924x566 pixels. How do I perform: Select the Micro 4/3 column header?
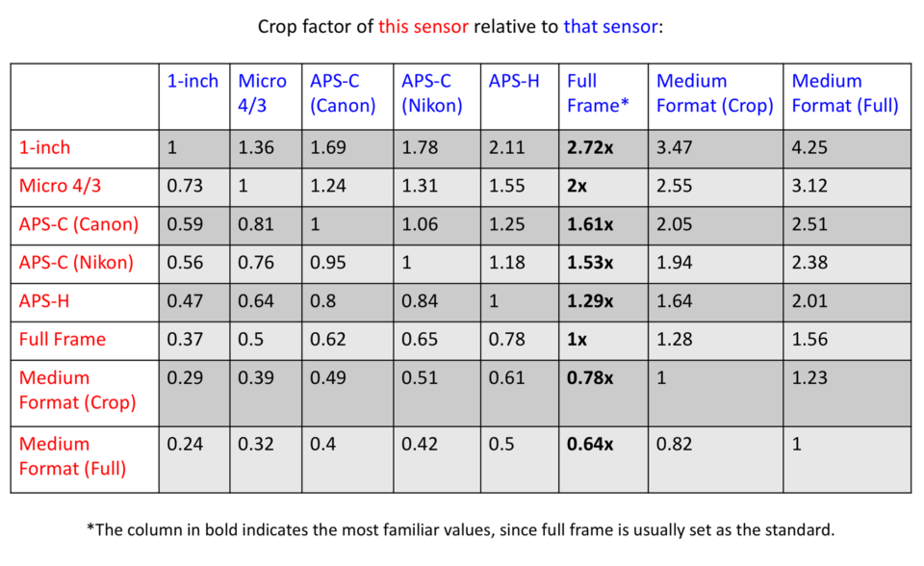click(x=262, y=93)
